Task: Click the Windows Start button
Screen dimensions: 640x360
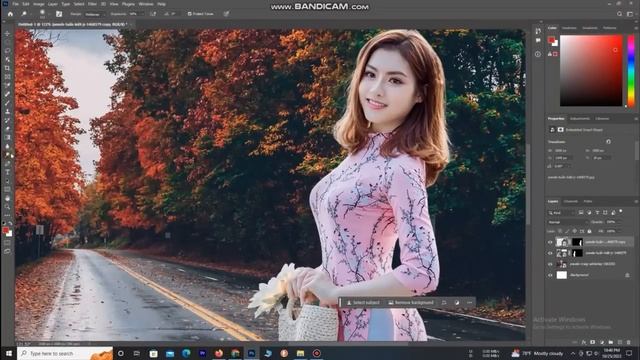Action: point(9,353)
